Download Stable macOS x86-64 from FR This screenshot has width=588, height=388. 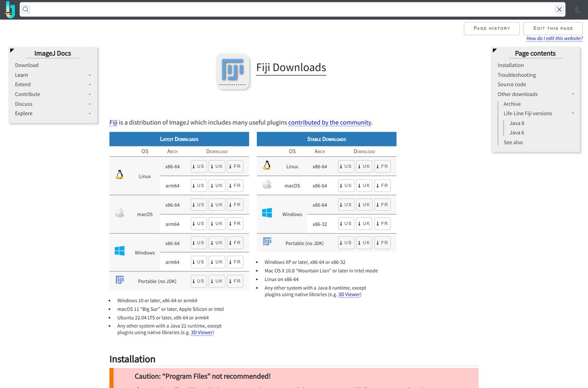point(383,186)
